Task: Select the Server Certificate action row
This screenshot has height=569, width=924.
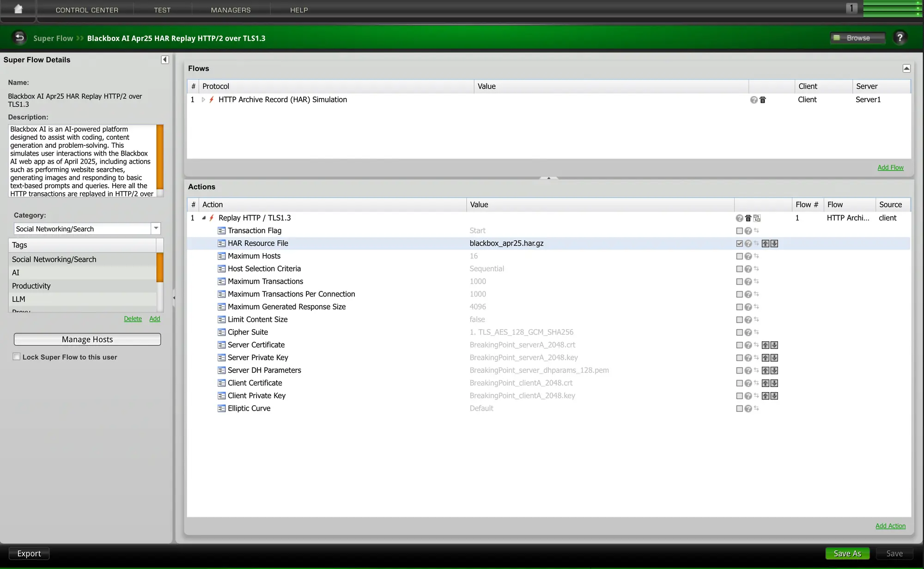Action: click(x=548, y=345)
